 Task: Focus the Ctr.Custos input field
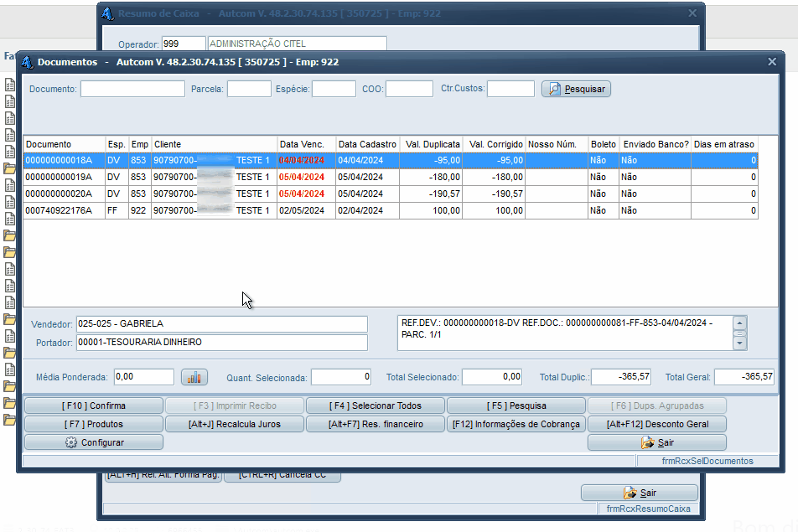click(x=511, y=89)
